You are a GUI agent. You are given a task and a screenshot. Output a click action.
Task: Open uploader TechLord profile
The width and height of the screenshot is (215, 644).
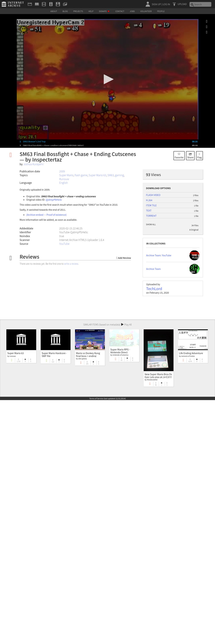154,289
